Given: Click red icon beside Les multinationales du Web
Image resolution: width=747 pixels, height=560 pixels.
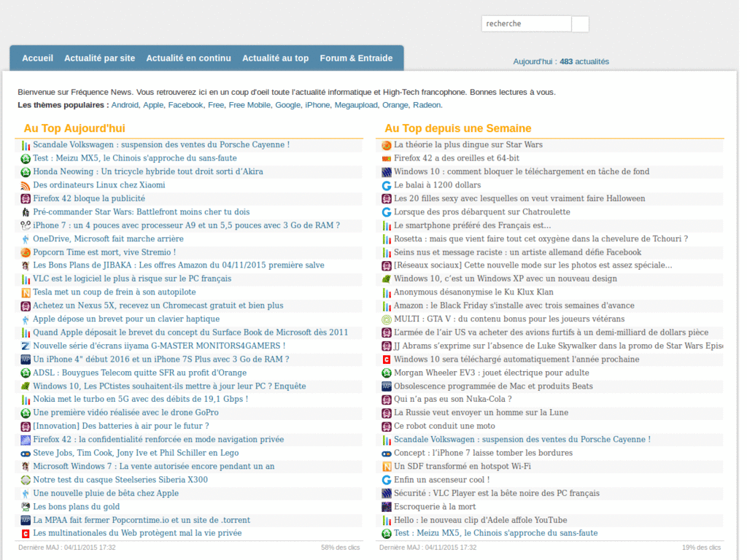Looking at the screenshot, I should tap(26, 534).
